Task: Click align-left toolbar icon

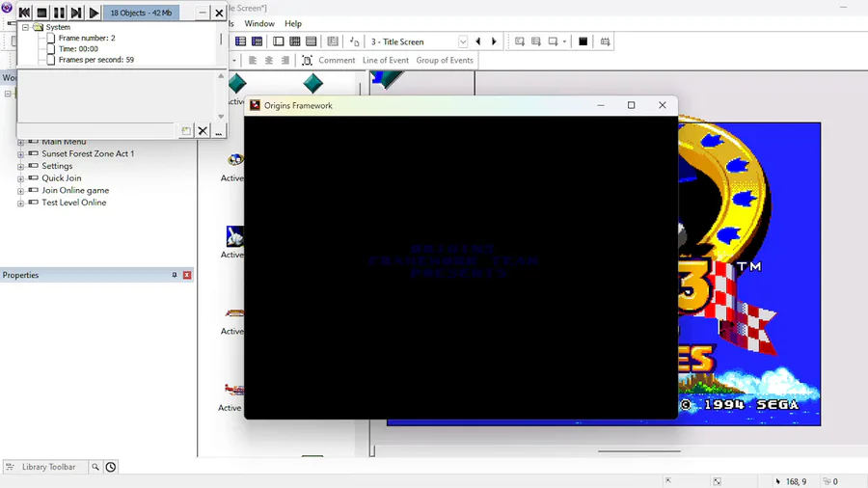Action: [253, 61]
